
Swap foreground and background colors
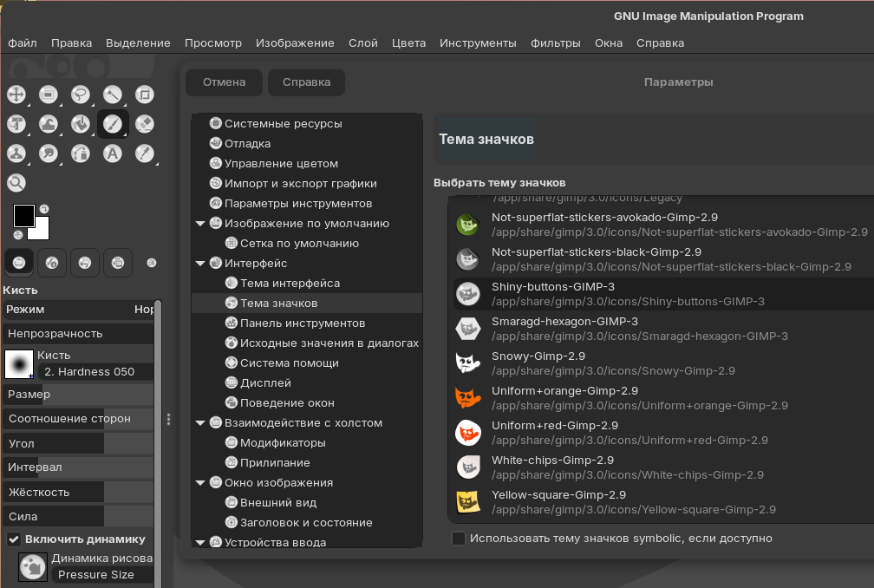pos(44,209)
